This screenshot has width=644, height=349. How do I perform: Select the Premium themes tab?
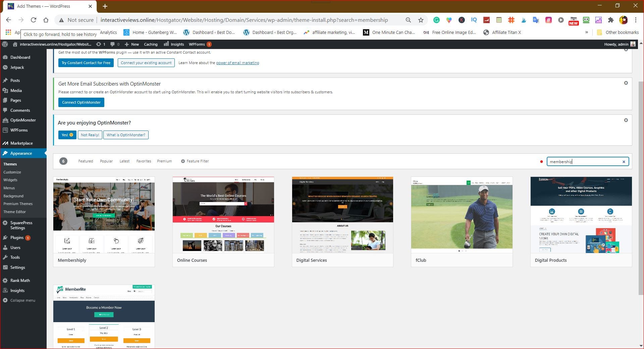tap(164, 161)
